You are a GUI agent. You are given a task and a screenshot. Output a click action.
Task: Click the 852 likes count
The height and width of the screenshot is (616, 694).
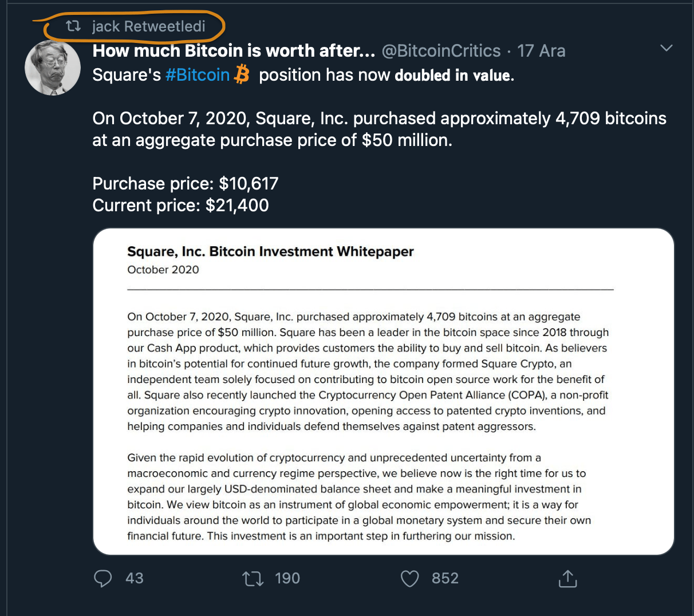click(x=445, y=578)
